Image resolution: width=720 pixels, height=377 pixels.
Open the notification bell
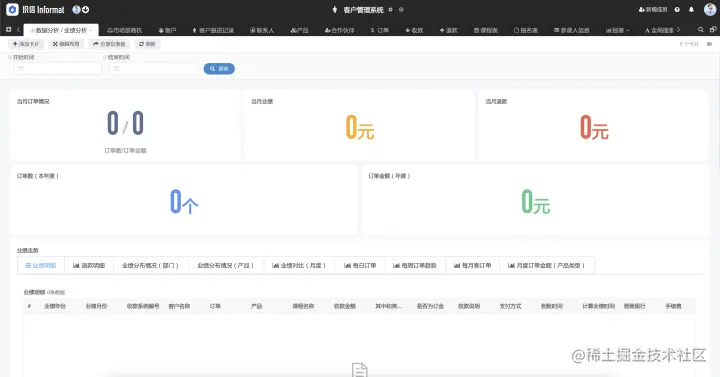(691, 10)
